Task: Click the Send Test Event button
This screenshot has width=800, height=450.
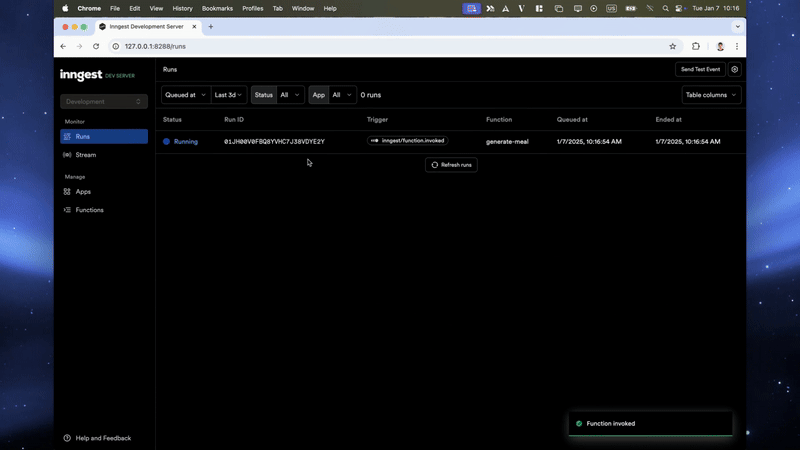Action: 700,70
